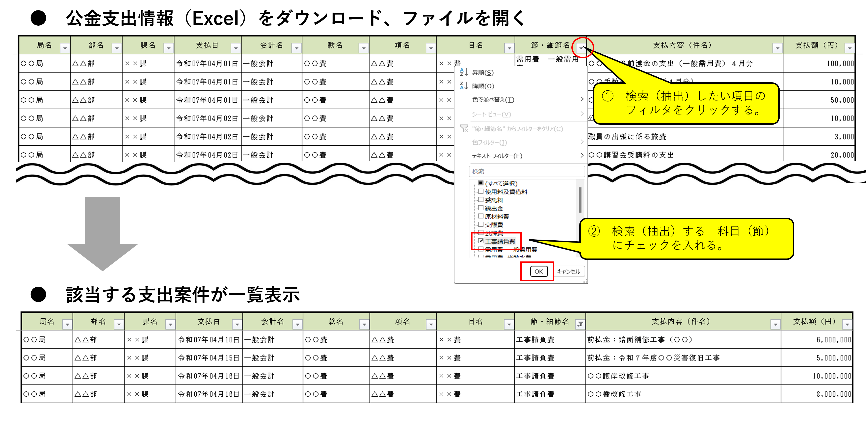This screenshot has height=424, width=868.
Task: Click filter arrow on top 支払日 header
Action: (236, 48)
